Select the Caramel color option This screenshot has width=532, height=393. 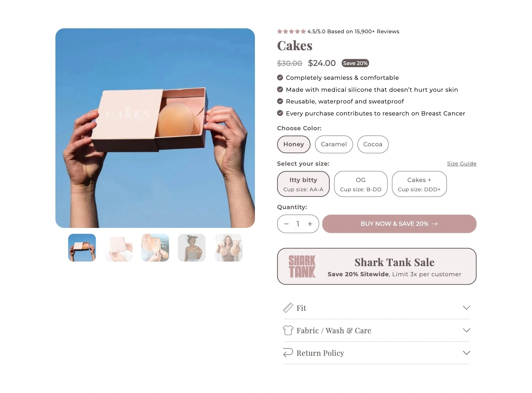click(334, 144)
